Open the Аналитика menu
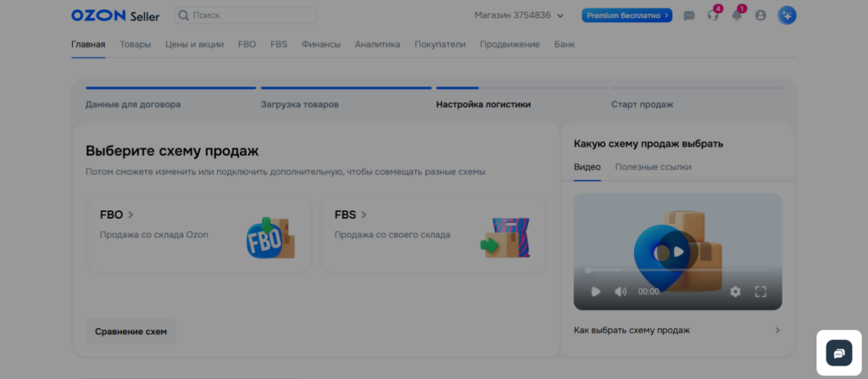This screenshot has width=868, height=379. pos(377,44)
